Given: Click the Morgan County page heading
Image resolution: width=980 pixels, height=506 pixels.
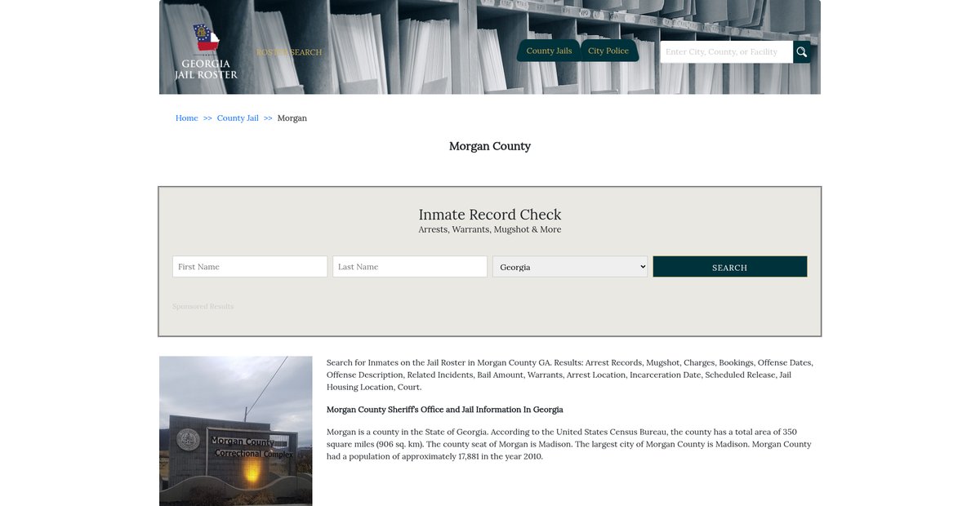Looking at the screenshot, I should pos(490,147).
